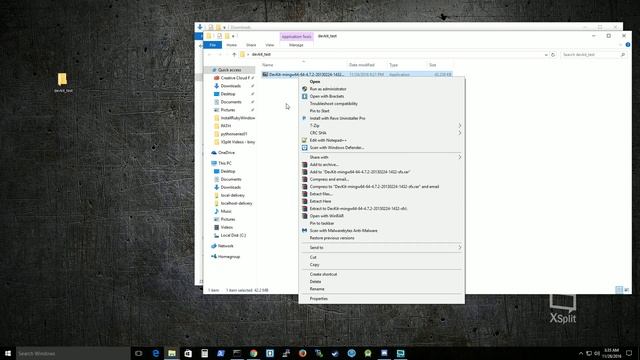Switch to the Home ribbon tab
Viewport: 640px width, 360px height.
(231, 45)
